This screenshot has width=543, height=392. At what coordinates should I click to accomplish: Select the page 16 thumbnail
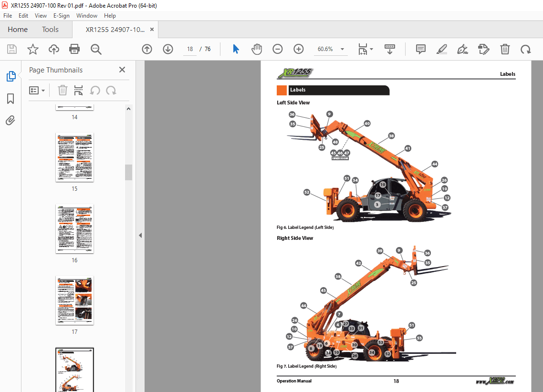pos(74,229)
